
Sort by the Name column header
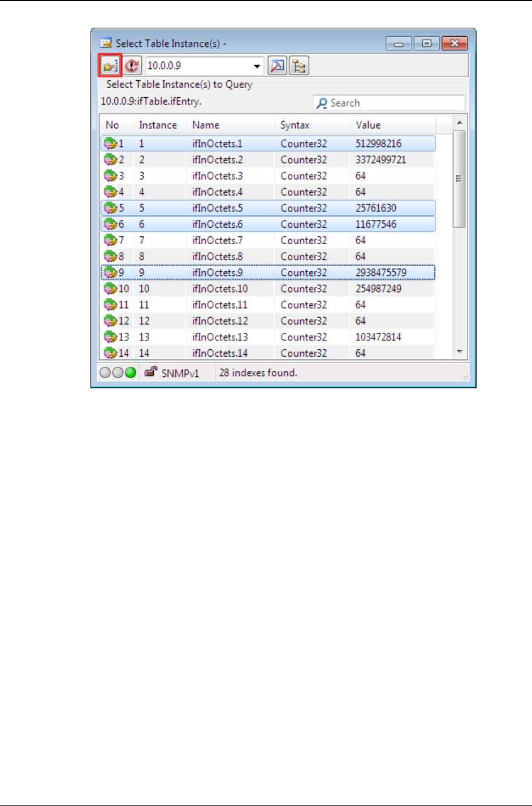231,125
